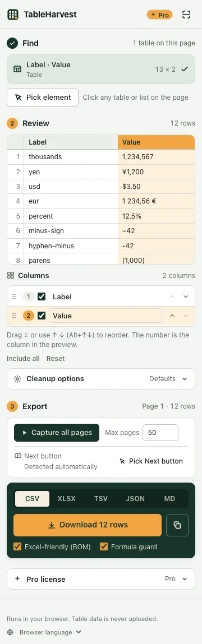Move the Value column up with the arrow
202x644 pixels.
[x=172, y=316]
